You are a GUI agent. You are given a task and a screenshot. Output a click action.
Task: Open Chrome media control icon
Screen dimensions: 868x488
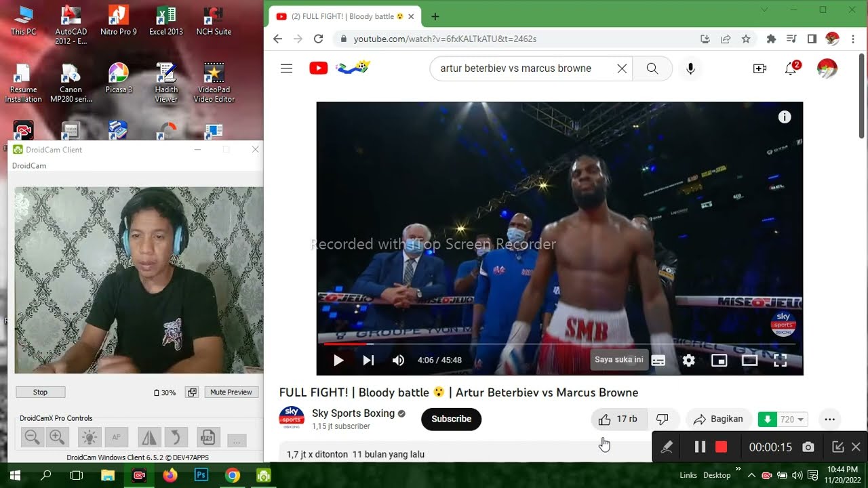(x=791, y=39)
